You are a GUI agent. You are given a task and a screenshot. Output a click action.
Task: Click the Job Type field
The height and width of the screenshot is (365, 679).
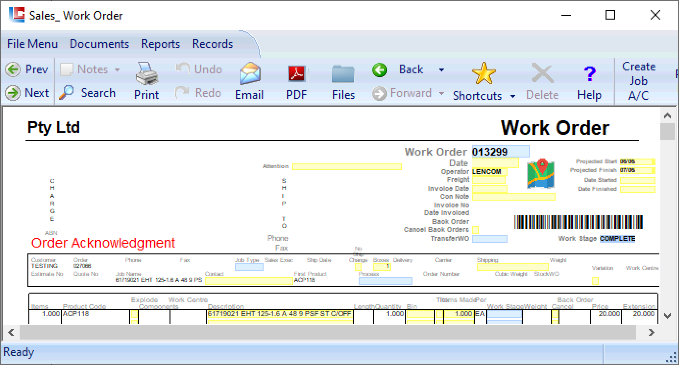tap(249, 267)
